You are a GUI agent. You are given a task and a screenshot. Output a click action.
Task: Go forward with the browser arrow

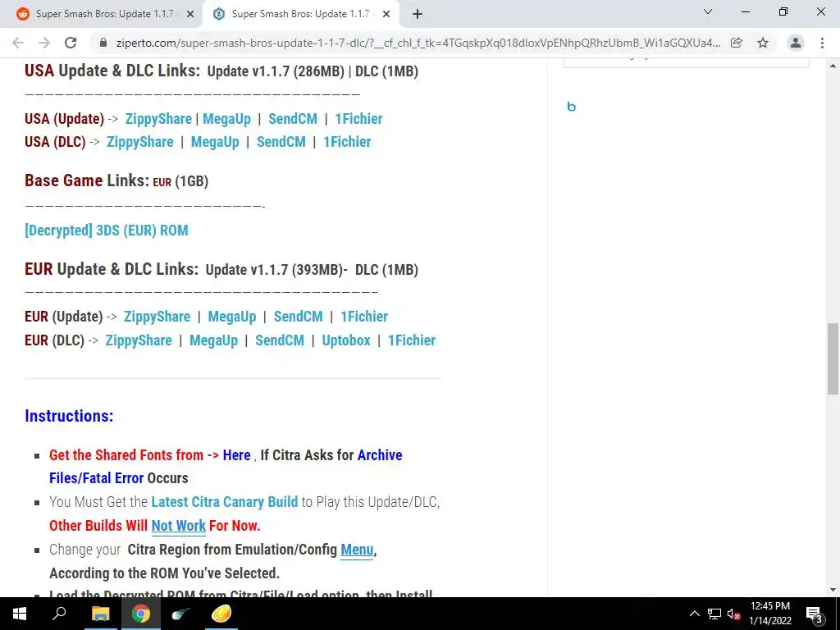(44, 43)
